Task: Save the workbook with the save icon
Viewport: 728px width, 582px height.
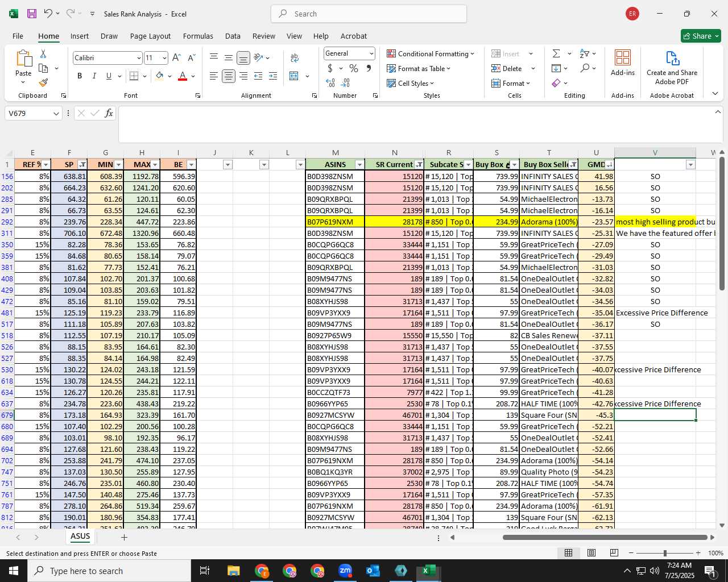Action: (32, 14)
